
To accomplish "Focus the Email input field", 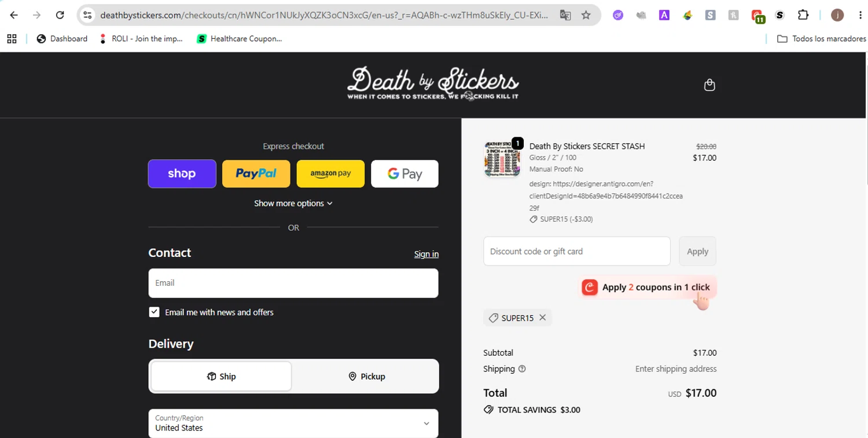I will click(293, 283).
